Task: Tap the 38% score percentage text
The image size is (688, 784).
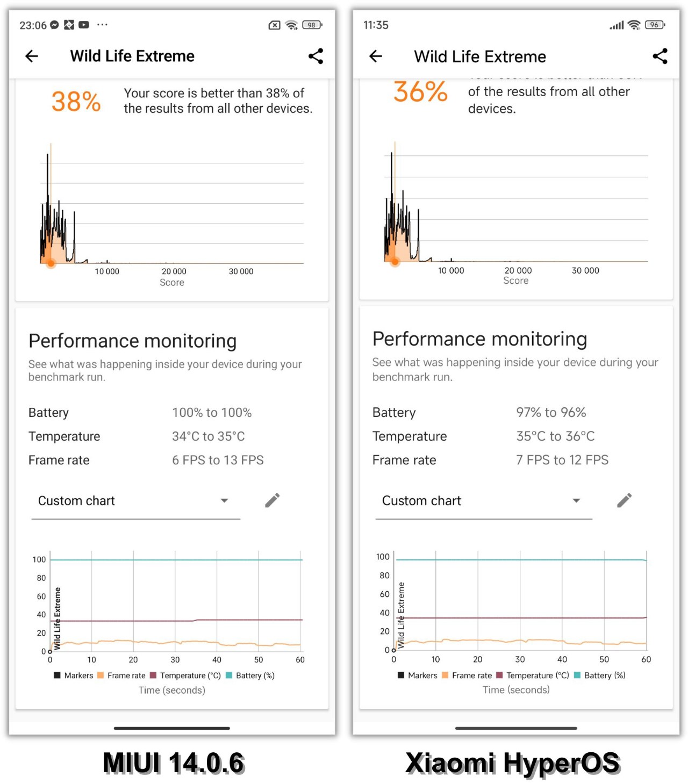Action: pos(76,100)
